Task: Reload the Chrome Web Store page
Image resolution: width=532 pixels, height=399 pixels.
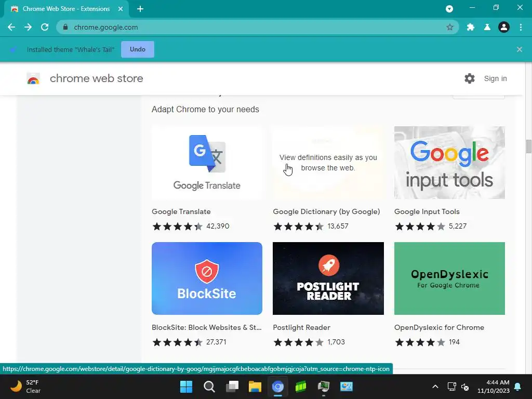Action: [45, 27]
